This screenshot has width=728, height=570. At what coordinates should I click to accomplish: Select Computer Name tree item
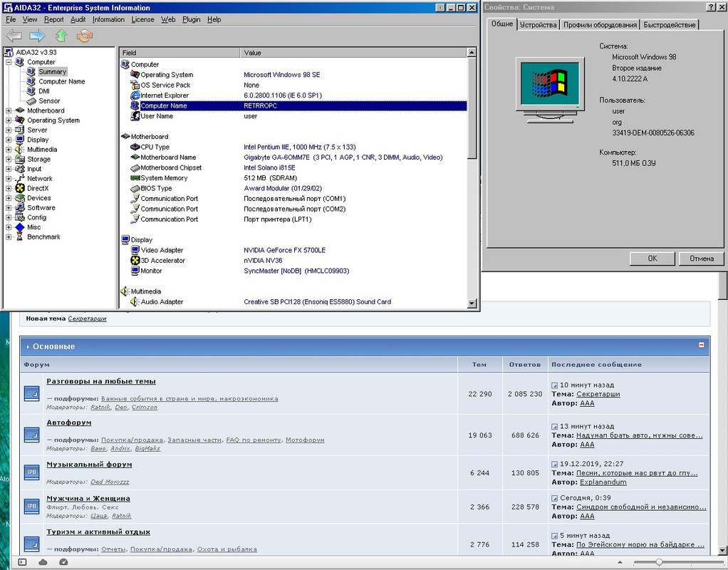tap(62, 81)
